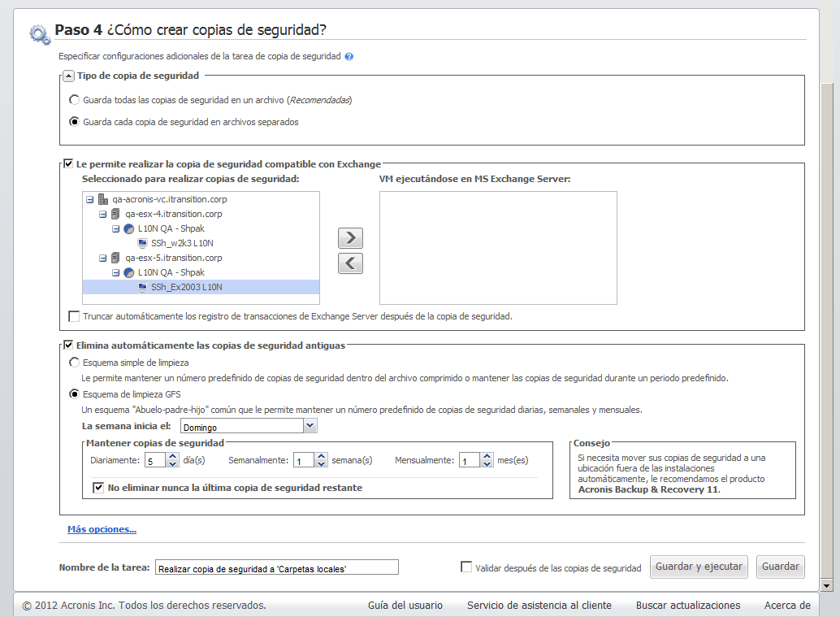Click the help icon beside the backup settings description
840x617 pixels.
click(349, 57)
